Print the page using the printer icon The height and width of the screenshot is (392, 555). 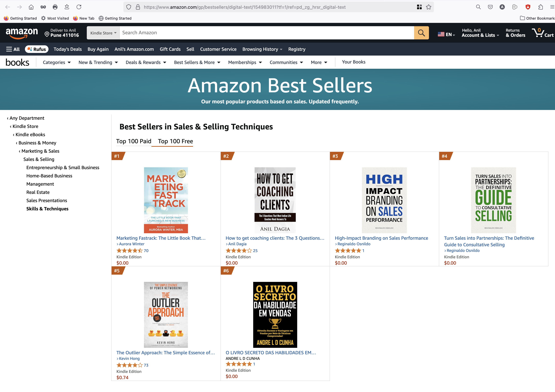[55, 7]
